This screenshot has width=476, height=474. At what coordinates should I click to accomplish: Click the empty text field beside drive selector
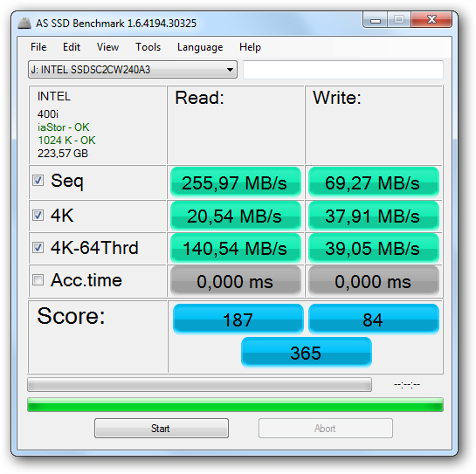click(x=343, y=70)
